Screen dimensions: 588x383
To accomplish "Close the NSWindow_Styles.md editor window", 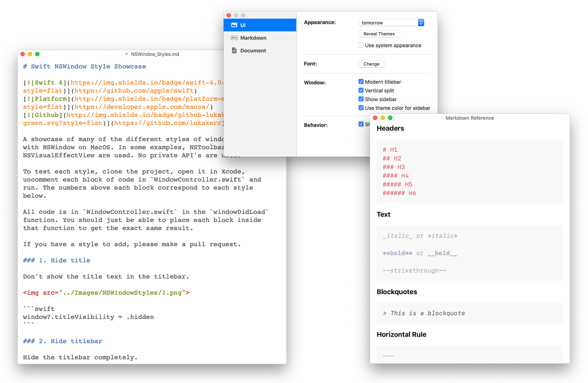I will (x=23, y=54).
